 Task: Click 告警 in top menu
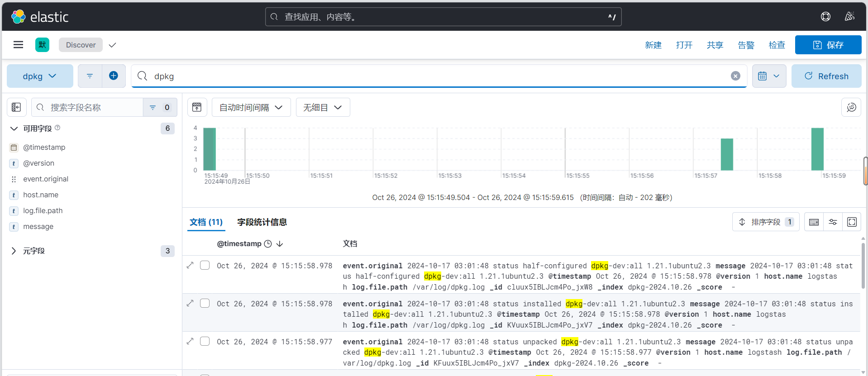click(746, 45)
